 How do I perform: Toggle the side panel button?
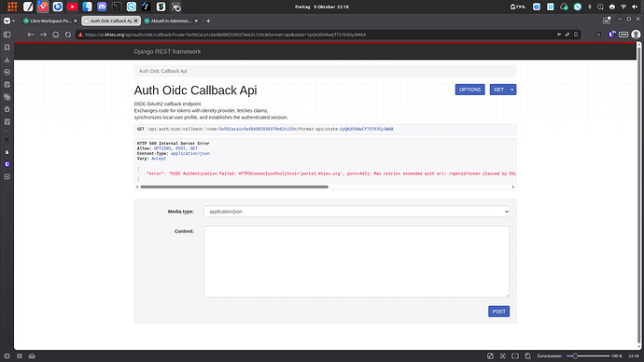(7, 35)
